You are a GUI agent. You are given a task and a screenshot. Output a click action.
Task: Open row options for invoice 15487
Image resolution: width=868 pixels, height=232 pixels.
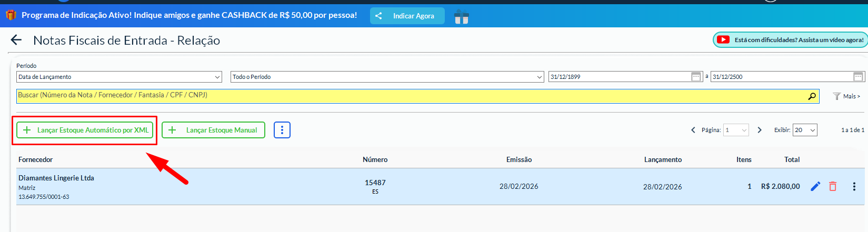854,186
